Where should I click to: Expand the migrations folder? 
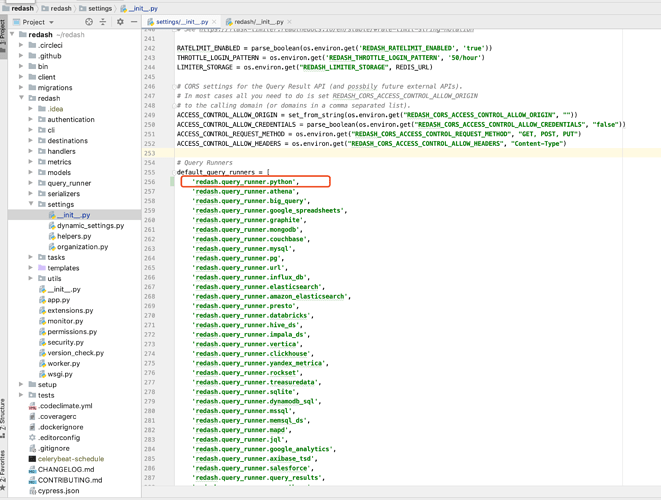point(21,87)
